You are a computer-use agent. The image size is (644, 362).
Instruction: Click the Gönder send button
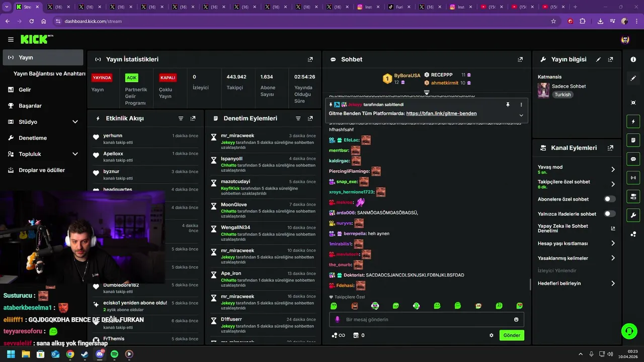tap(512, 335)
